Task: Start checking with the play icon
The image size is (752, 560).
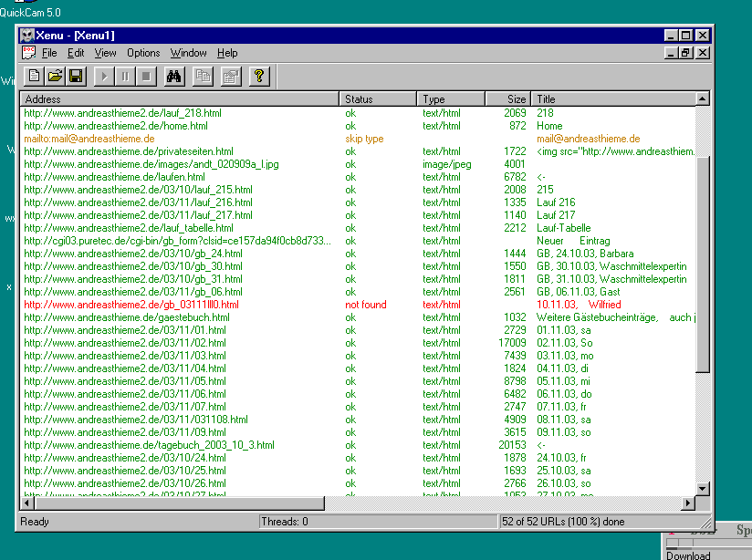Action: click(x=104, y=77)
